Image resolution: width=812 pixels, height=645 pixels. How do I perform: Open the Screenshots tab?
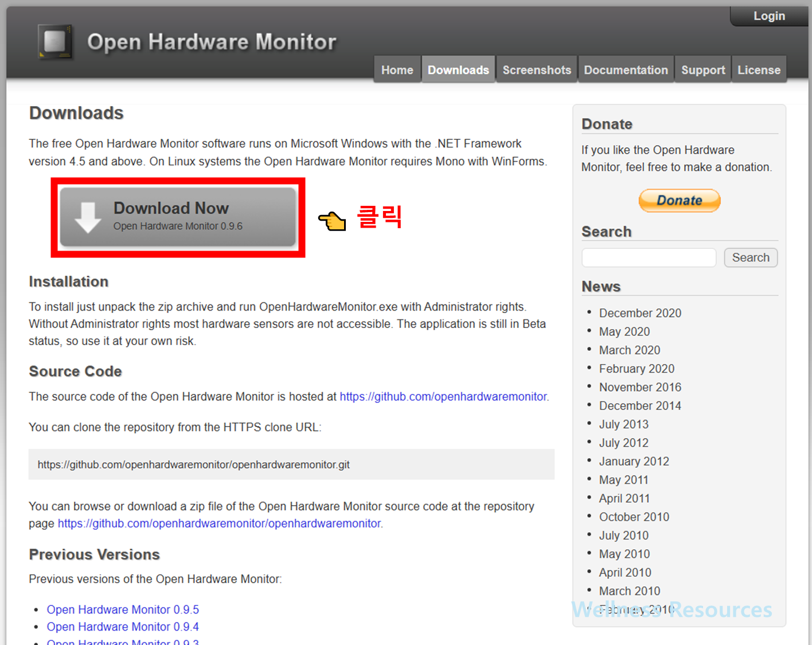pos(537,70)
